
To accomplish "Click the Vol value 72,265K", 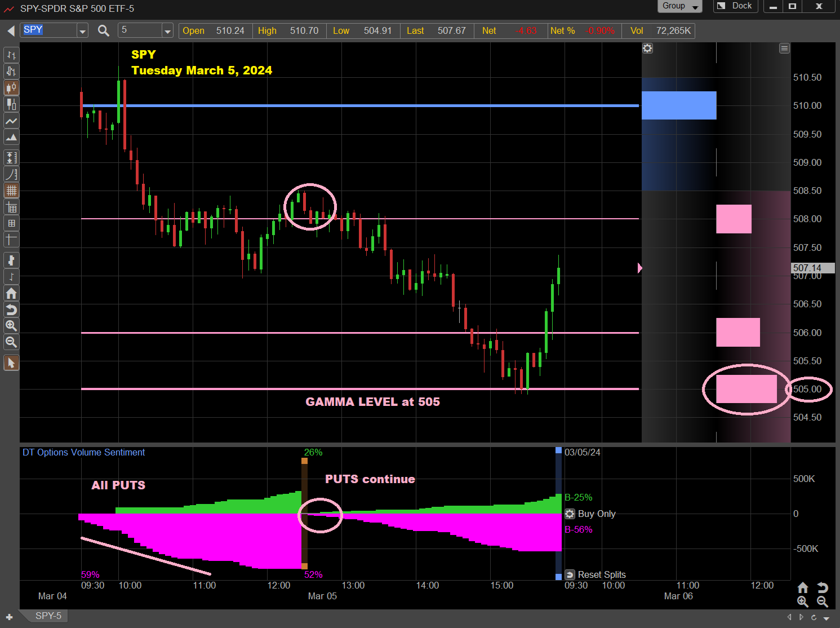I will point(673,30).
